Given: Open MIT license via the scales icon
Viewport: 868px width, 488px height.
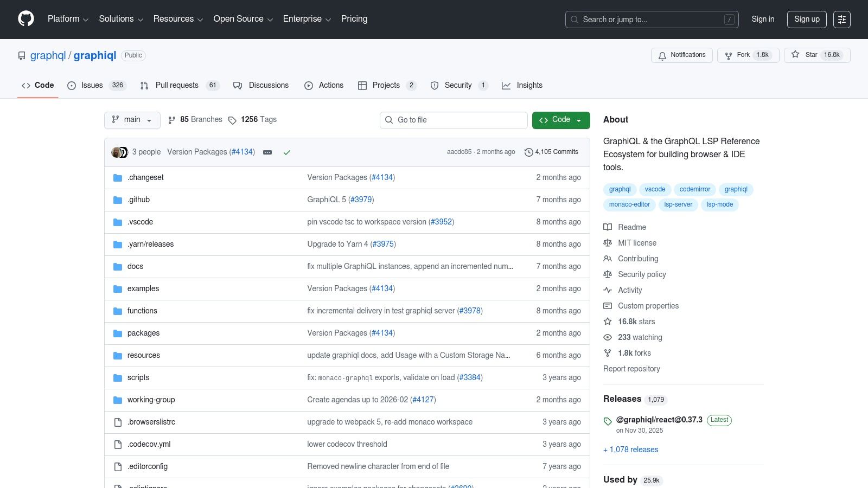Looking at the screenshot, I should (608, 243).
